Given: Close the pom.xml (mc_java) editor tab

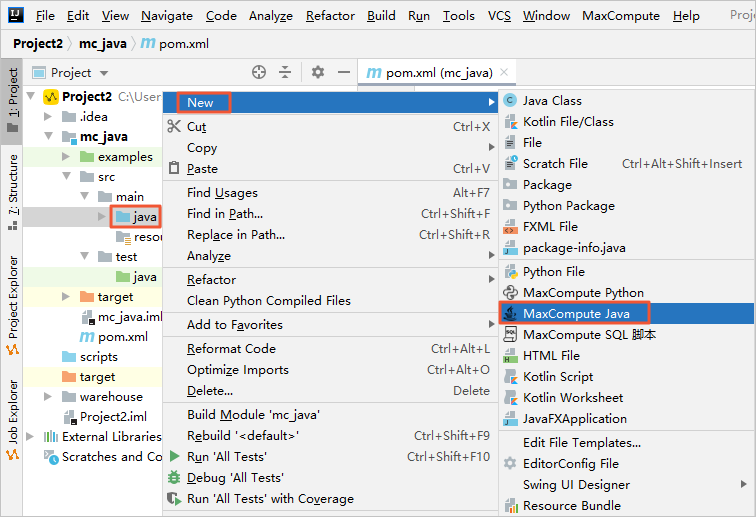Looking at the screenshot, I should (x=504, y=72).
